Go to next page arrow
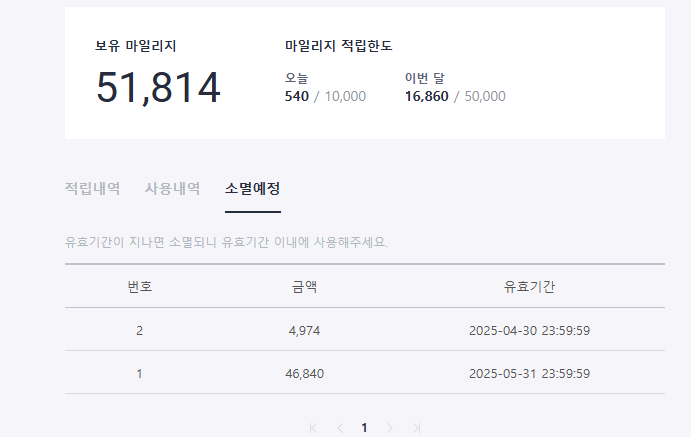 pyautogui.click(x=390, y=428)
